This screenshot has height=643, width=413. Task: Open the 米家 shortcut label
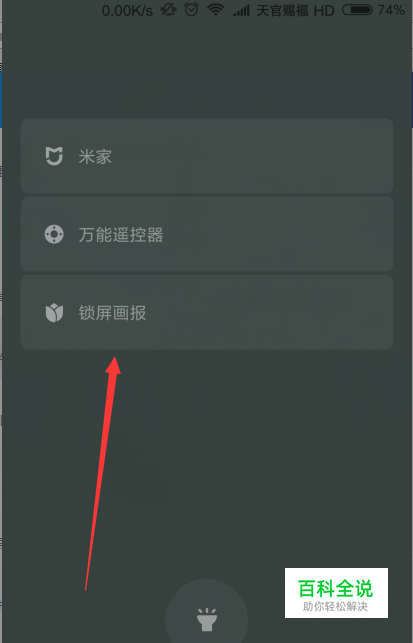coord(95,157)
